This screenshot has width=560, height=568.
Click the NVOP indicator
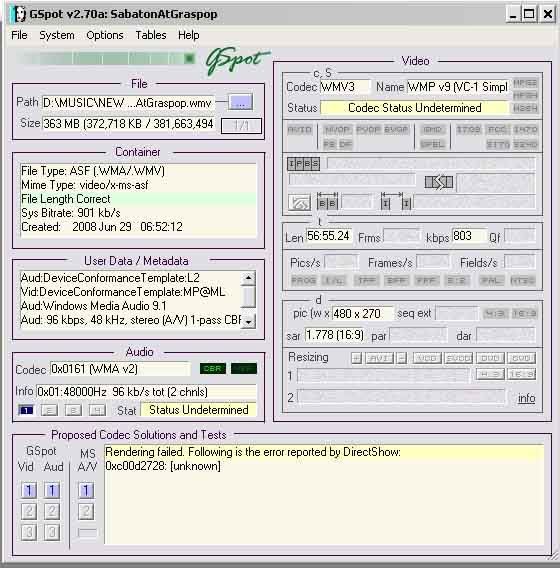(337, 130)
